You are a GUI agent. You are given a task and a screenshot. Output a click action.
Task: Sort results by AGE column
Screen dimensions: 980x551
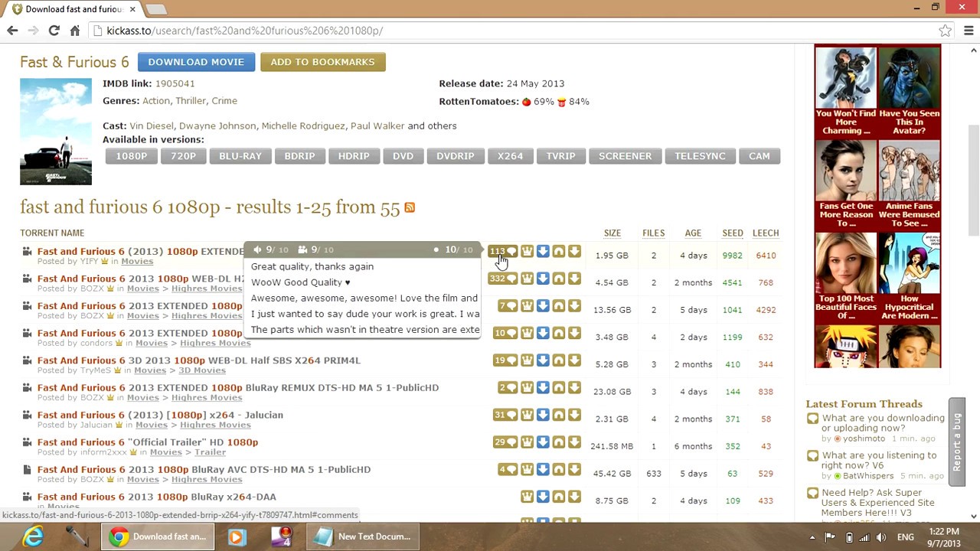coord(693,233)
